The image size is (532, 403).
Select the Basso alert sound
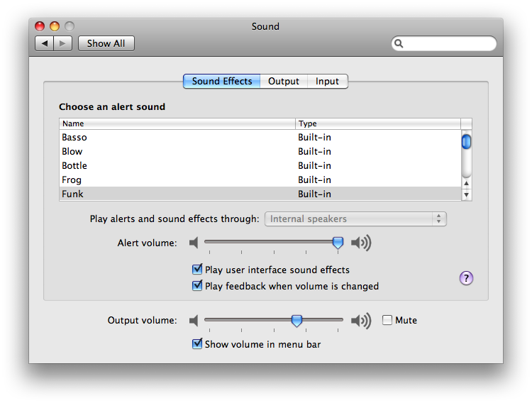click(x=260, y=137)
